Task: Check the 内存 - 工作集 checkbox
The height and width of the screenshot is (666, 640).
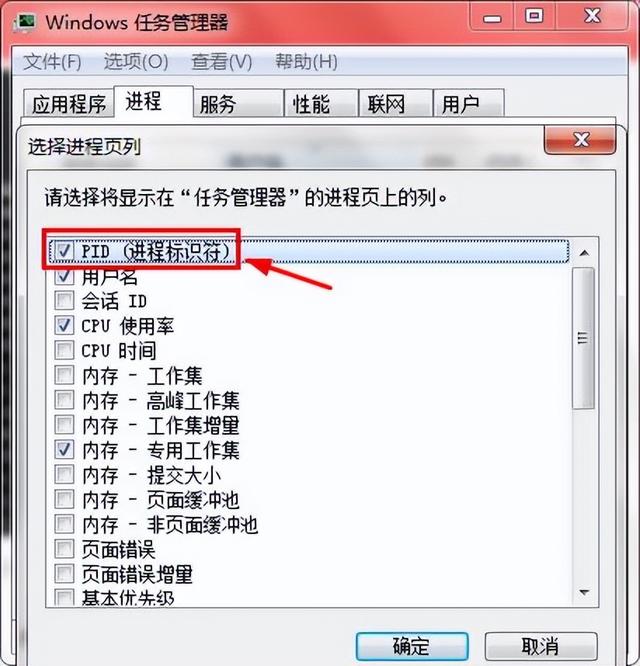Action: tap(65, 375)
